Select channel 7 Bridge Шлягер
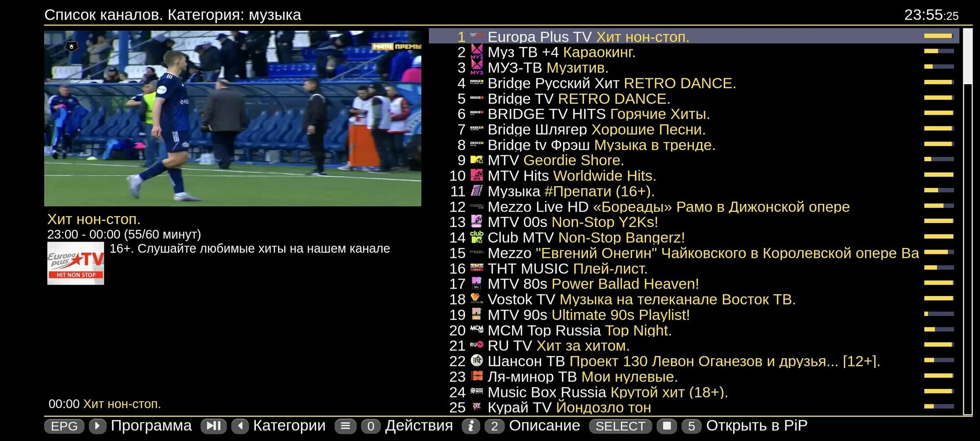This screenshot has height=441, width=980. [693, 129]
